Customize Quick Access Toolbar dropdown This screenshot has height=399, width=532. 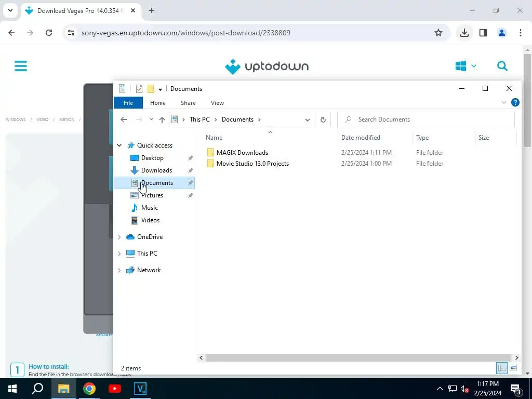(x=160, y=89)
